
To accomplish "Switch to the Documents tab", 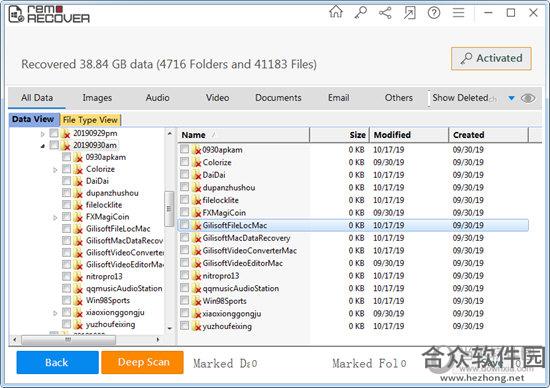I will pos(278,98).
